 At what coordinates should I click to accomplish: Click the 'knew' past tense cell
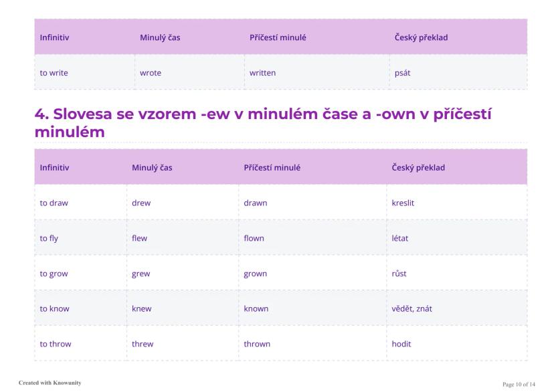click(x=141, y=308)
